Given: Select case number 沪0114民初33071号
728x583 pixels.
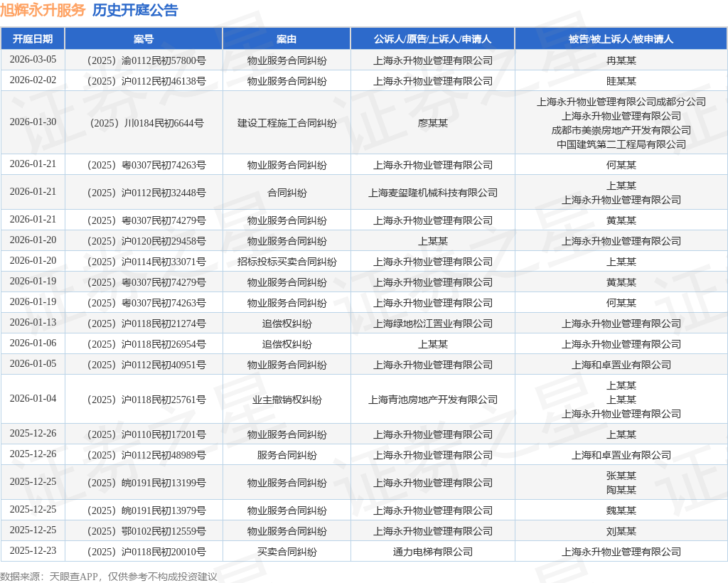Looking at the screenshot, I should point(146,262).
